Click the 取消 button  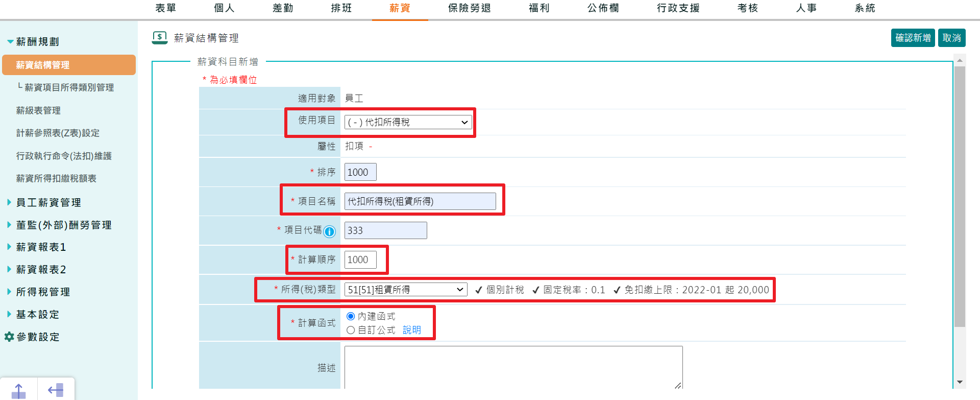(x=952, y=38)
